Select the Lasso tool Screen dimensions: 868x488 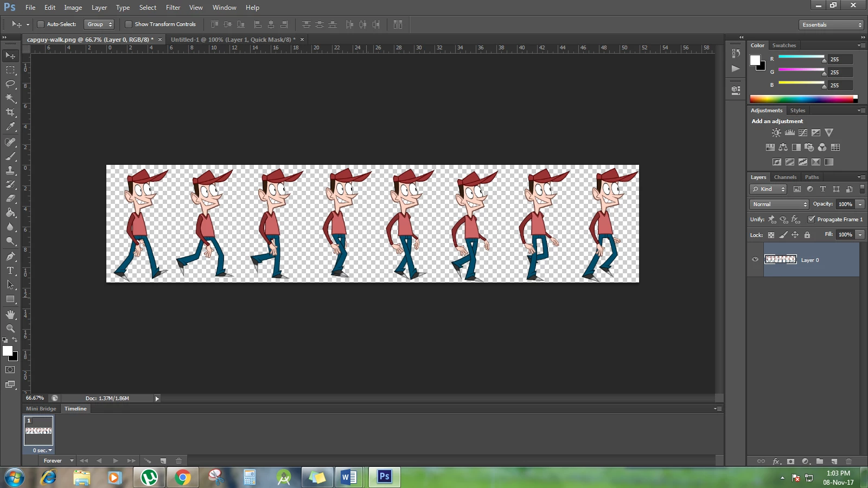pyautogui.click(x=10, y=84)
